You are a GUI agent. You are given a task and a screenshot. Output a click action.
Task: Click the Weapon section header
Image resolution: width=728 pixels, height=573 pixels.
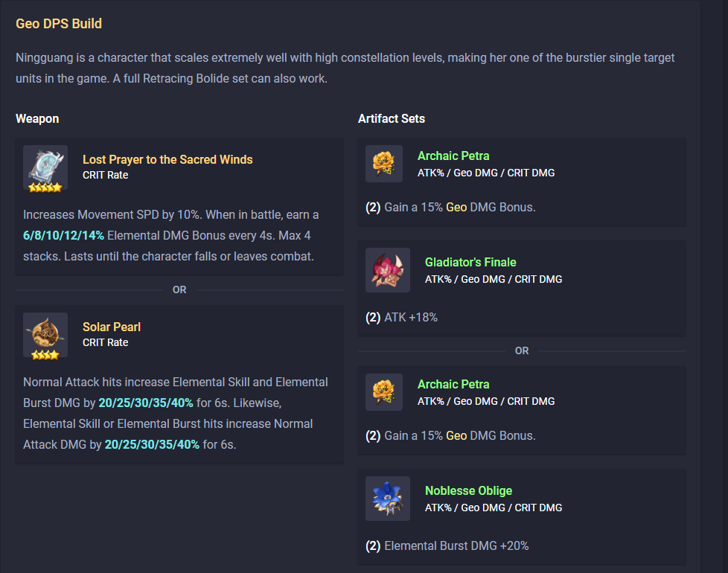pyautogui.click(x=37, y=118)
